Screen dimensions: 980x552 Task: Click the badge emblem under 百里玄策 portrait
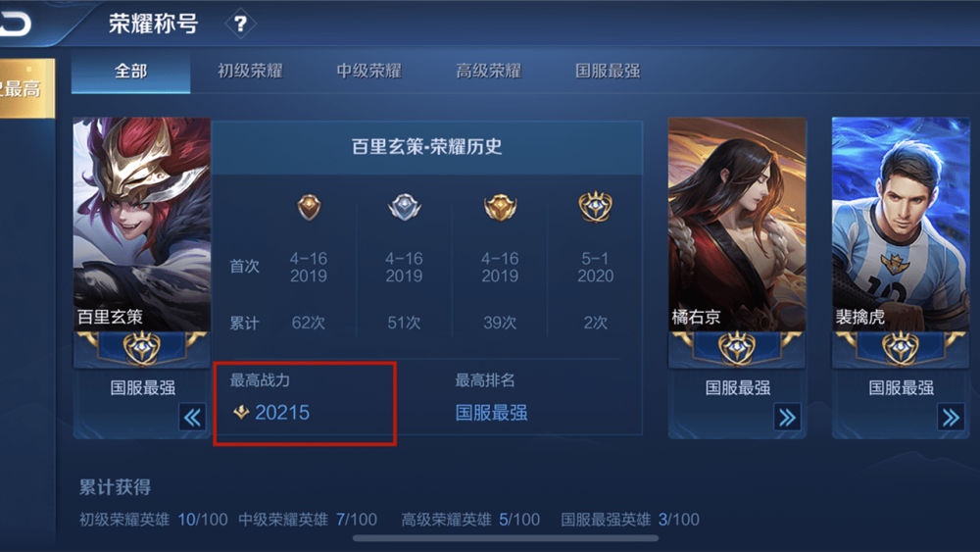(142, 348)
